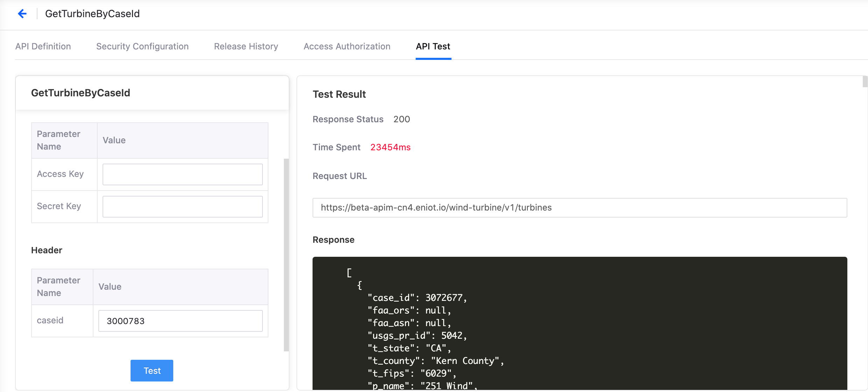
Task: Click the Release History tab icon
Action: [246, 47]
